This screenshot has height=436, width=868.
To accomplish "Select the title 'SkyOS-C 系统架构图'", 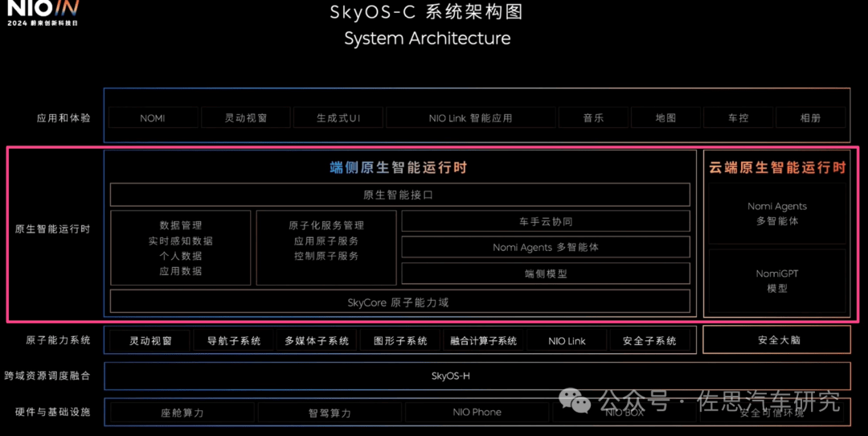I will point(426,11).
